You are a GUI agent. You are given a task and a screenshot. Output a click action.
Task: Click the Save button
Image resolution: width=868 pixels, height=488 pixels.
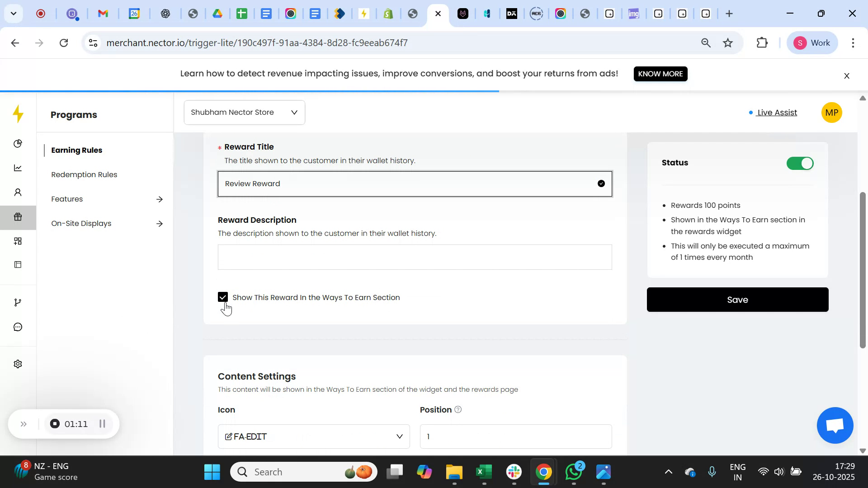point(737,299)
